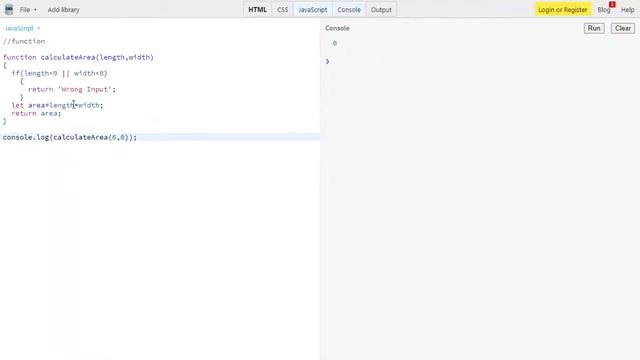Toggle the HTML panel tab
This screenshot has width=640, height=360.
point(257,9)
